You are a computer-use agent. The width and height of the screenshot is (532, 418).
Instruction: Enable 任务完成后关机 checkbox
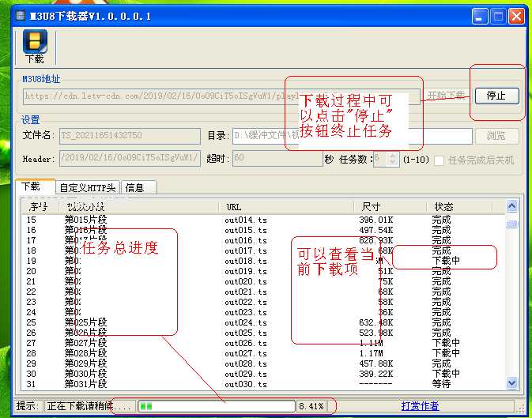click(x=440, y=160)
